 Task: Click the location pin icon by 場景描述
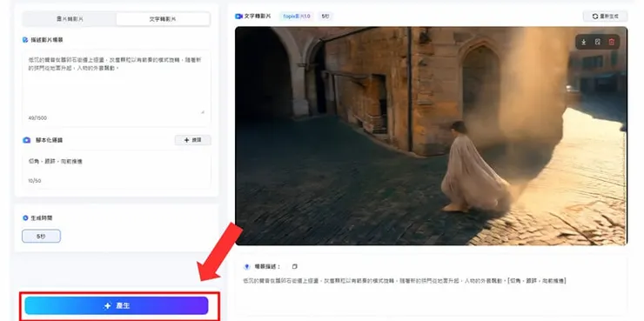[x=247, y=267]
